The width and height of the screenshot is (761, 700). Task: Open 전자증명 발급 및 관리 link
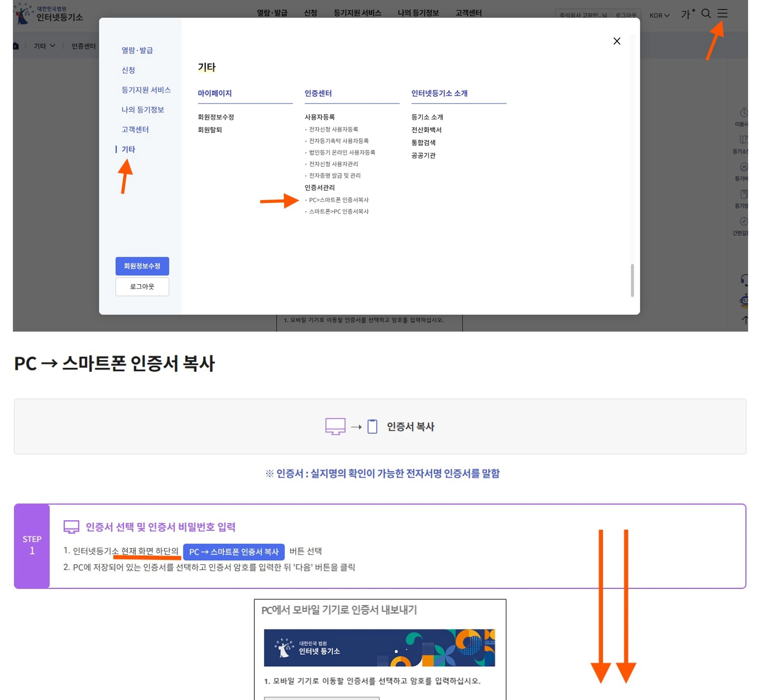point(334,175)
